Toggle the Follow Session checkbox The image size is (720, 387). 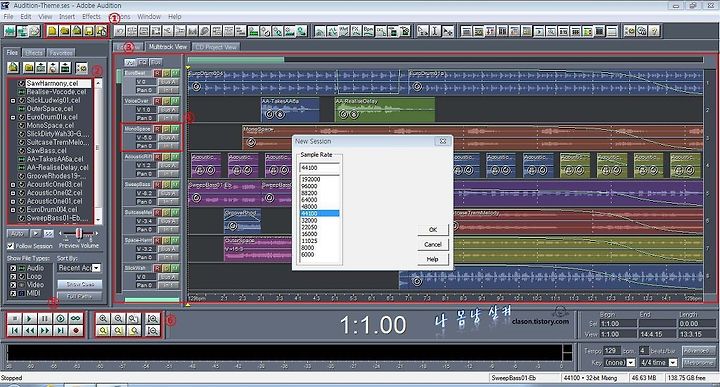tap(11, 246)
